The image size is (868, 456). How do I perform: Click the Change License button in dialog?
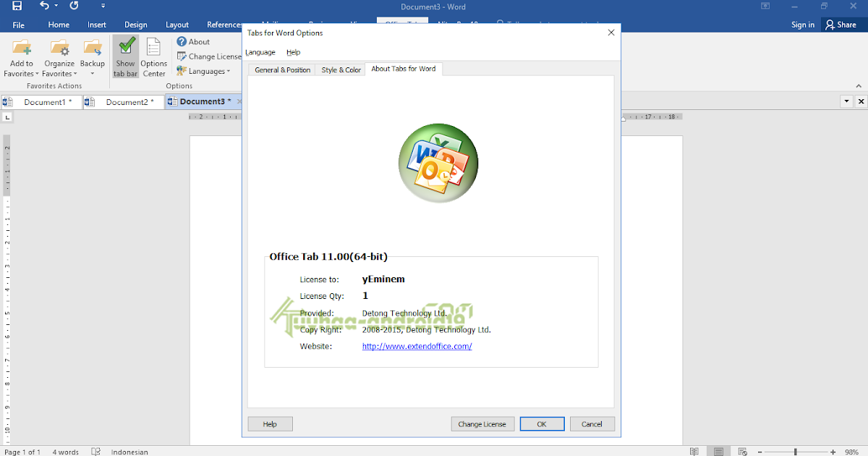tap(482, 424)
